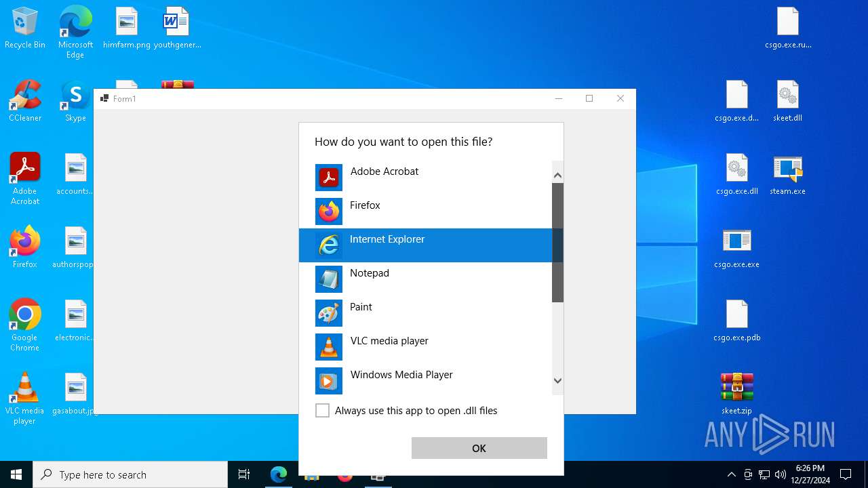
Task: Show hidden system tray icons
Action: 731,474
